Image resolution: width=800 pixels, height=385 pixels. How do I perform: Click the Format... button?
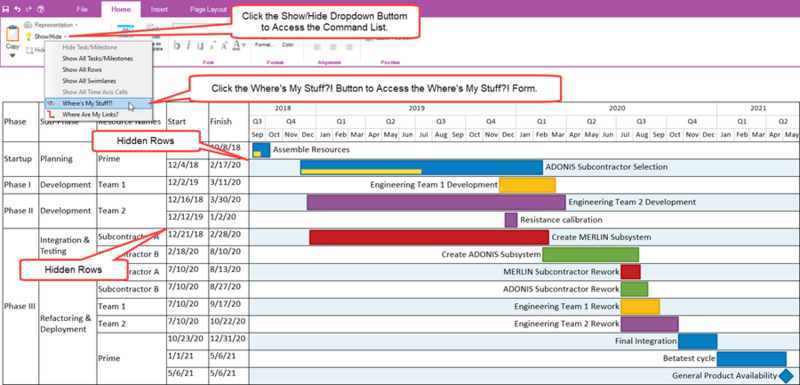(265, 45)
